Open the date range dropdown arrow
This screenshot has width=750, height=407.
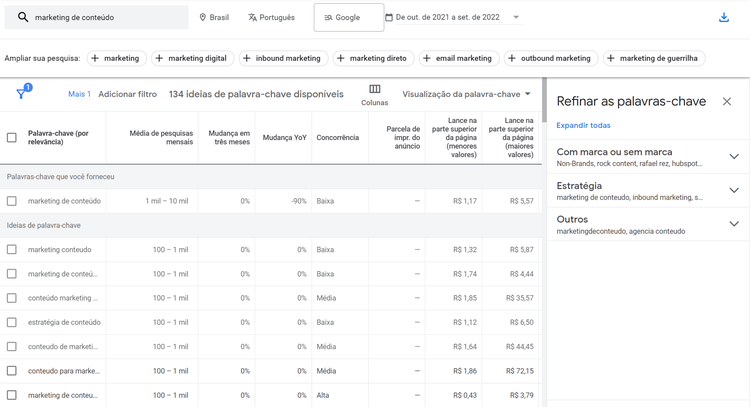coord(516,17)
